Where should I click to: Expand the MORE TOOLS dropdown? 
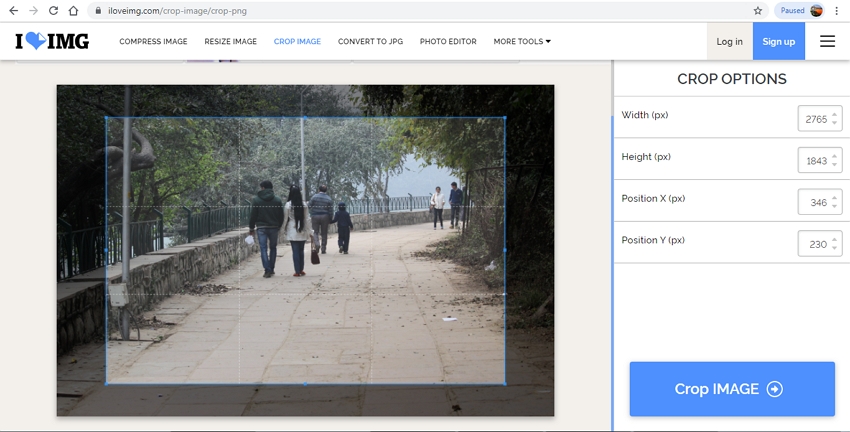(521, 41)
